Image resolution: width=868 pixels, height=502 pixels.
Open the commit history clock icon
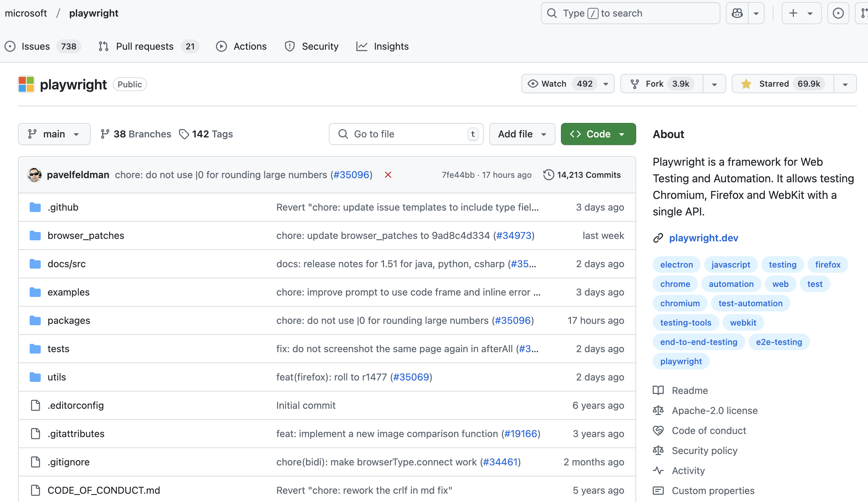point(549,175)
